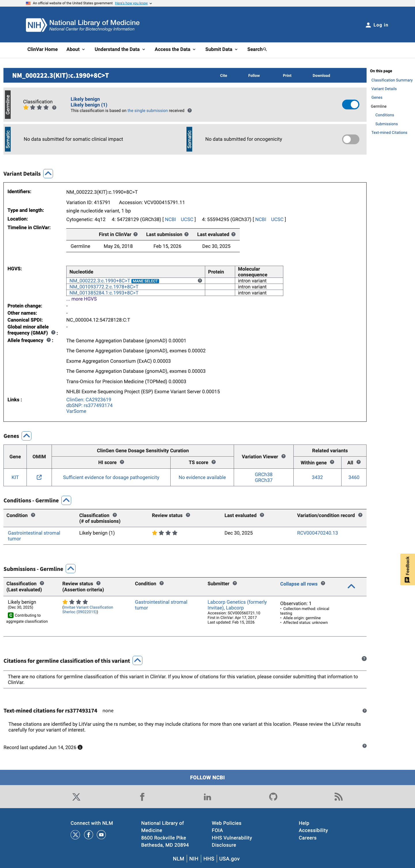Screen dimensions: 415x868
Task: Open the About dropdown menu
Action: (76, 50)
